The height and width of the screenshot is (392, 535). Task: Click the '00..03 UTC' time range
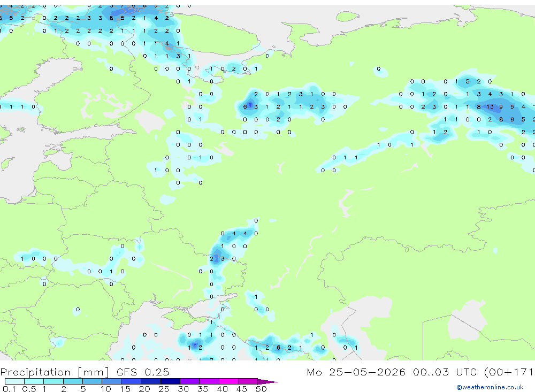pyautogui.click(x=445, y=372)
